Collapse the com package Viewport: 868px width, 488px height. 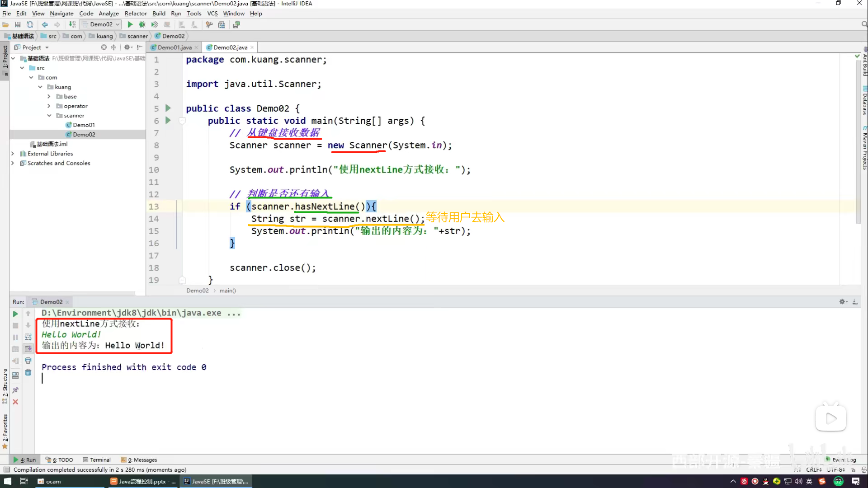click(31, 77)
